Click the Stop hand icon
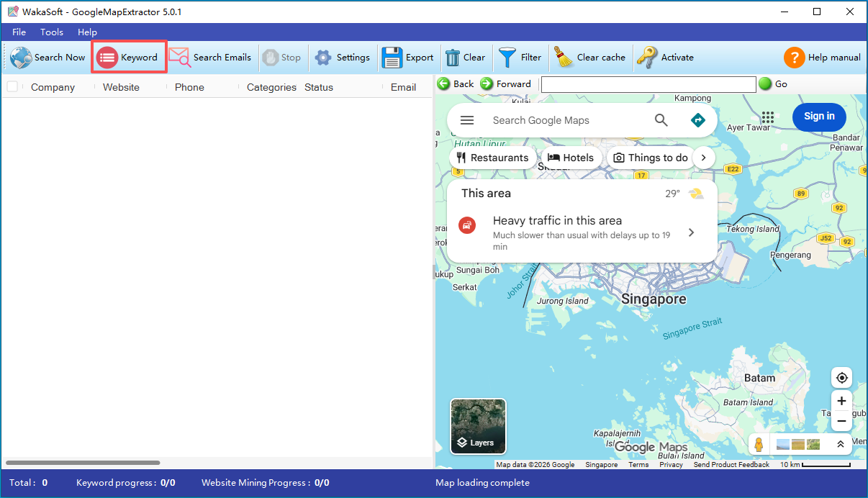The image size is (868, 498). pos(271,58)
